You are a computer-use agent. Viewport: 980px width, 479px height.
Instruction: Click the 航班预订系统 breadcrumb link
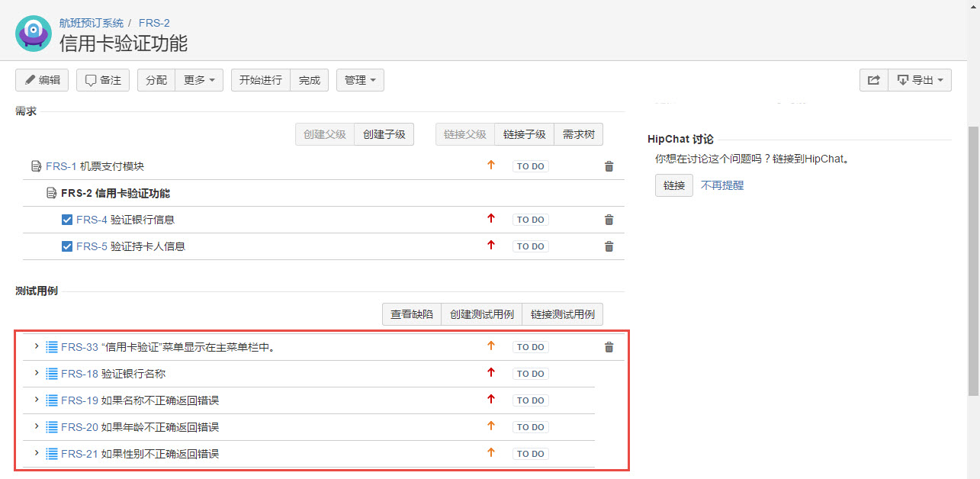pyautogui.click(x=92, y=23)
